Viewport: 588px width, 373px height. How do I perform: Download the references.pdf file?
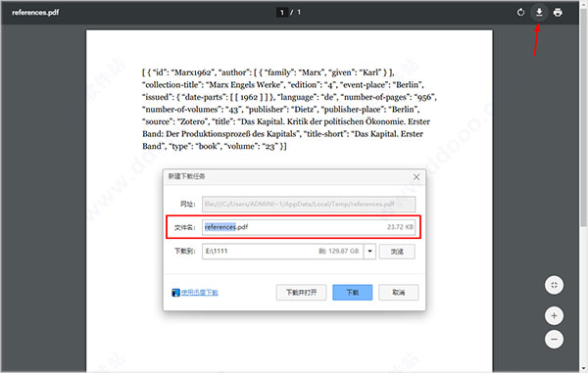[x=539, y=13]
